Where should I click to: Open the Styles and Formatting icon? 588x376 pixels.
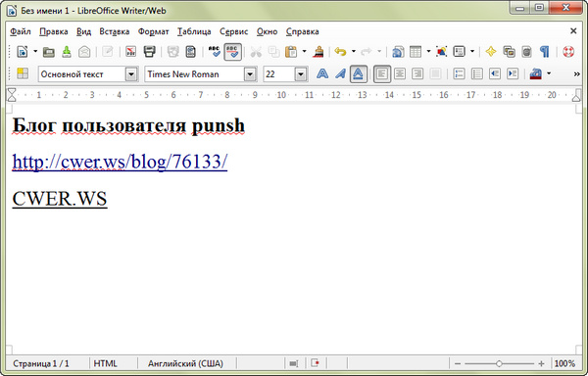click(23, 73)
